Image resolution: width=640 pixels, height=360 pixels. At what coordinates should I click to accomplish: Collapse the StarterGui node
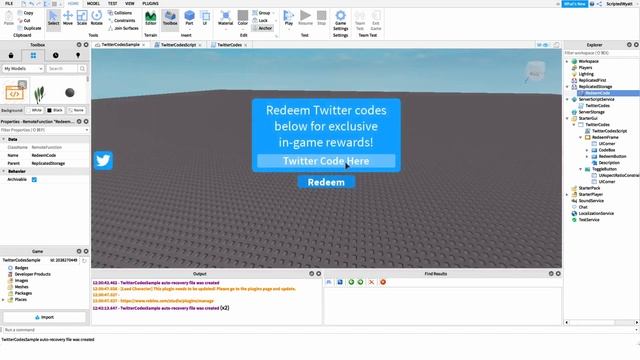567,118
